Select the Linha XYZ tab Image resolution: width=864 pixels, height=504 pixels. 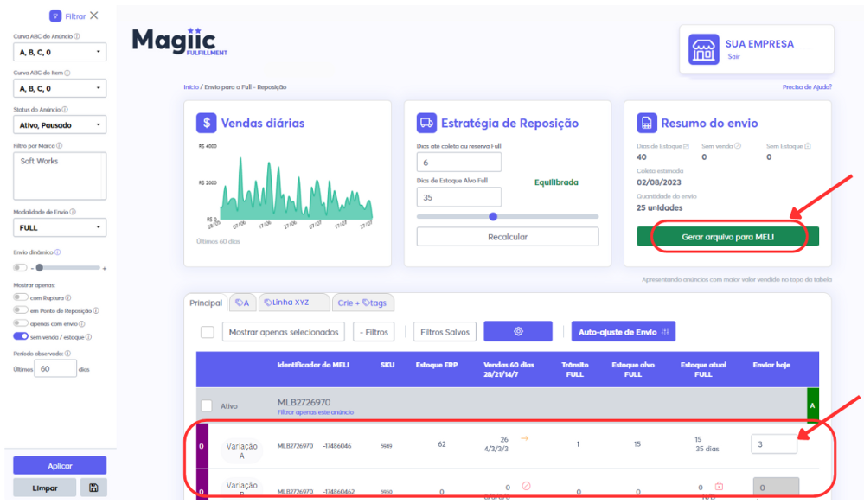point(294,303)
